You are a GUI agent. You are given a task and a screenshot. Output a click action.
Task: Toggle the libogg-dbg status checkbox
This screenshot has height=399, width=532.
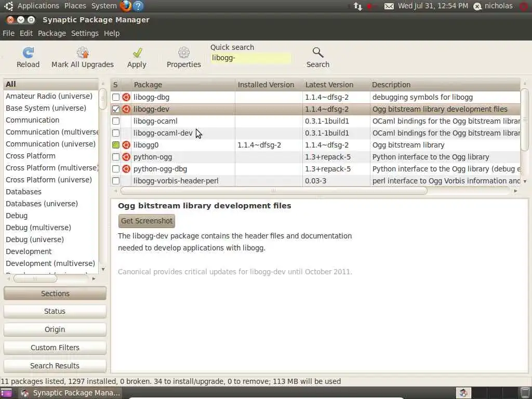(116, 97)
